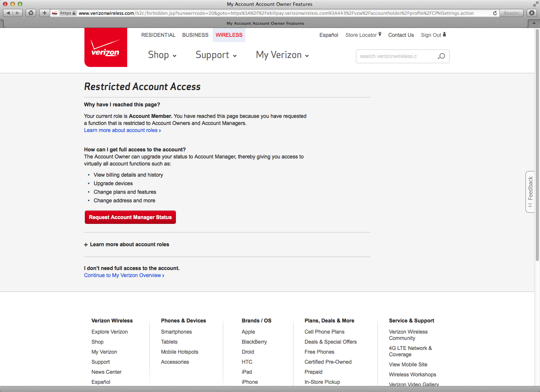
Task: Go back with Safari's back arrow
Action: pos(8,13)
